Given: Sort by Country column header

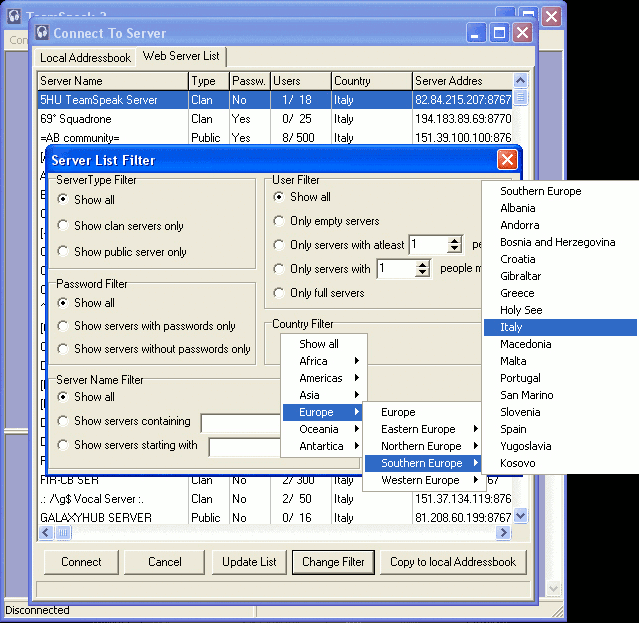Looking at the screenshot, I should [x=372, y=81].
